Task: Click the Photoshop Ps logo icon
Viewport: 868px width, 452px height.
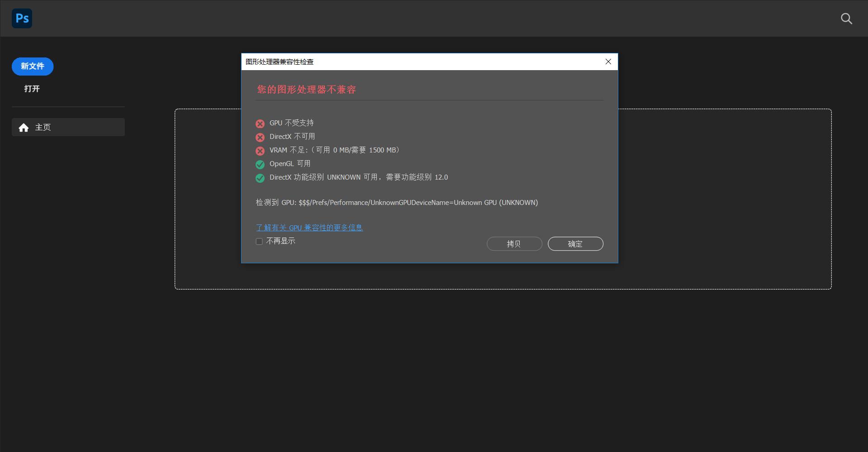Action: tap(22, 19)
